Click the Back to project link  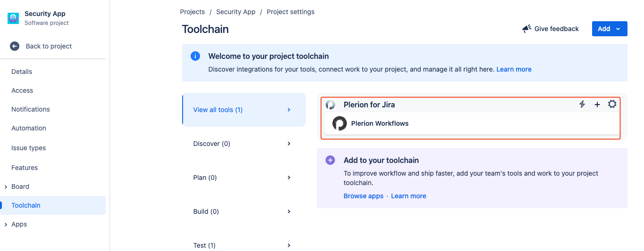pos(49,46)
